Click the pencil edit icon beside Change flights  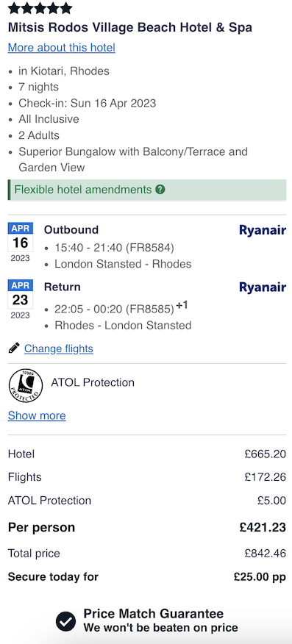tap(14, 348)
